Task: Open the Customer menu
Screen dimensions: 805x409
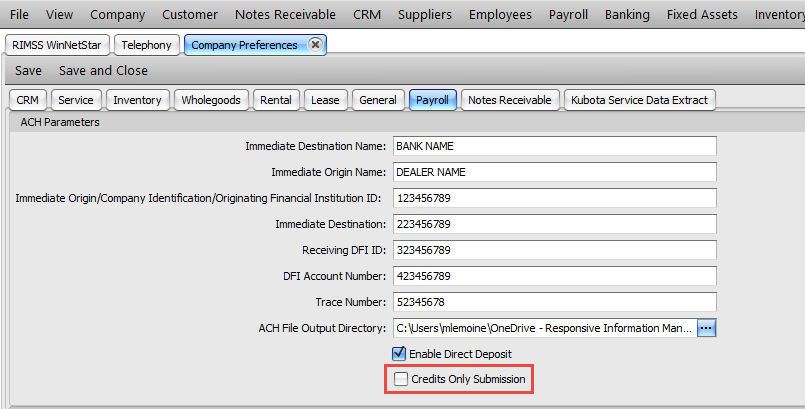Action: pos(190,15)
